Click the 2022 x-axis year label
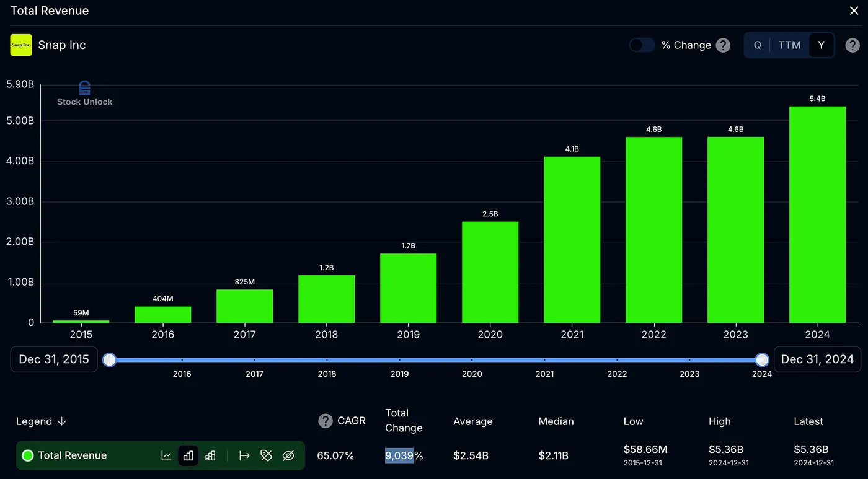This screenshot has width=868, height=479. point(653,334)
